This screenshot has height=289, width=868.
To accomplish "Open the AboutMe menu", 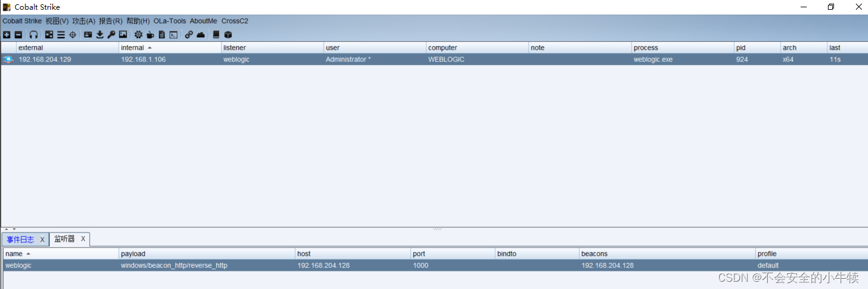I will point(203,21).
